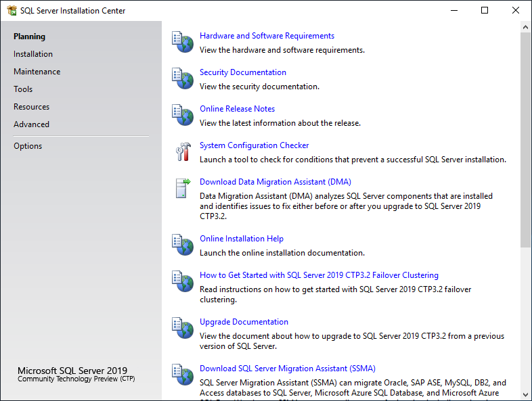Click the scrollbar down arrow
532x401 pixels.
(525, 394)
